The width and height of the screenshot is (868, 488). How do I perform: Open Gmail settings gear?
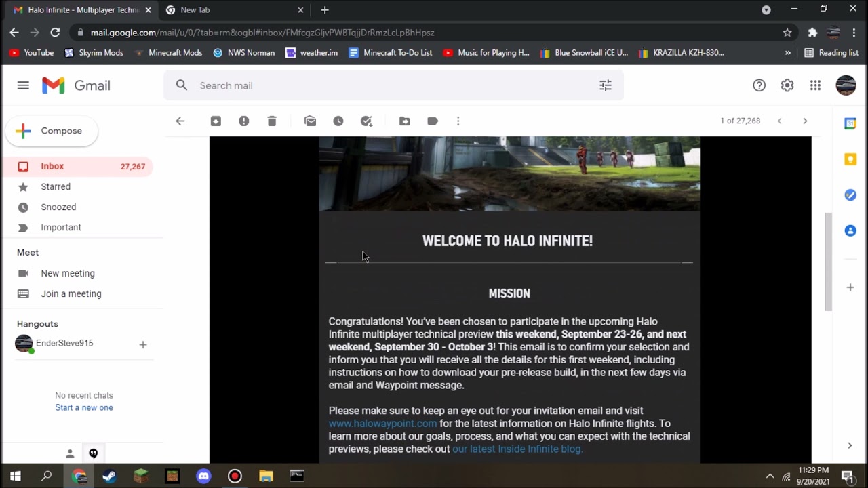(x=787, y=85)
